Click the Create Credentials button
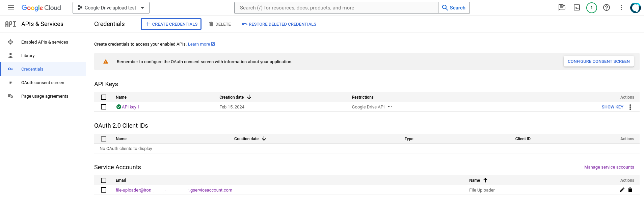The image size is (644, 200). point(171,24)
